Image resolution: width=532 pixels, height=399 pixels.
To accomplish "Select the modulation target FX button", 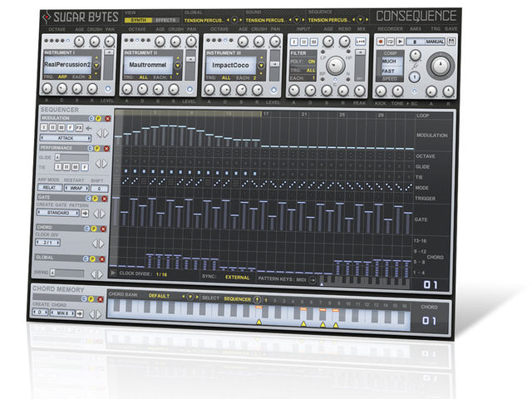I will (79, 127).
